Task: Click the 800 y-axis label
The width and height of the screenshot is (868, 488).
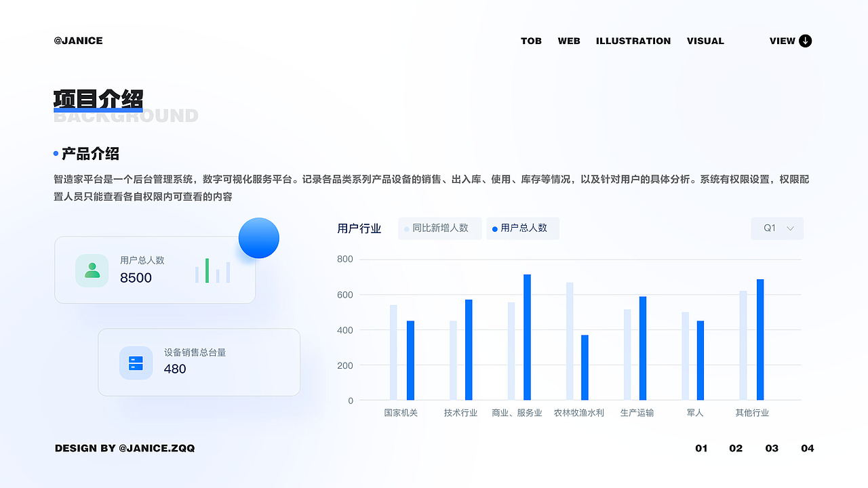Action: [345, 260]
